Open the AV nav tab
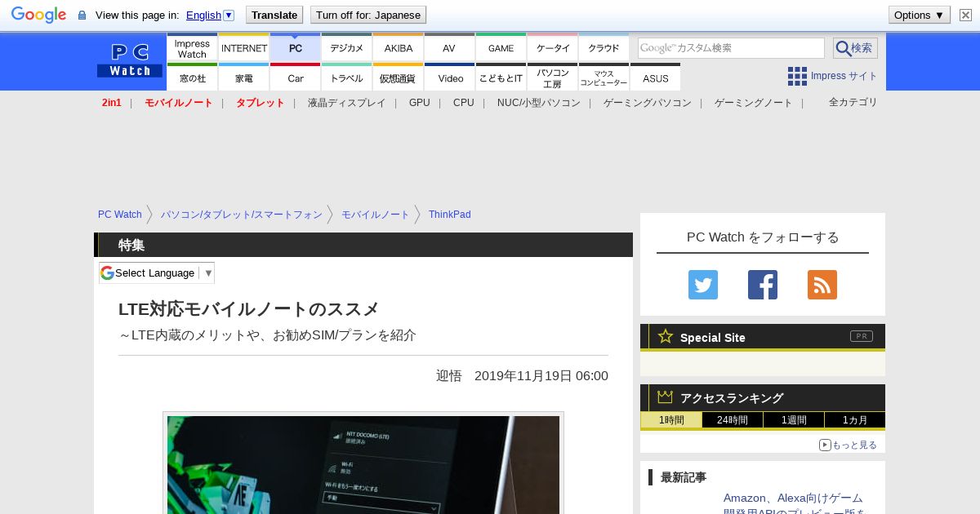This screenshot has width=980, height=514. (449, 48)
